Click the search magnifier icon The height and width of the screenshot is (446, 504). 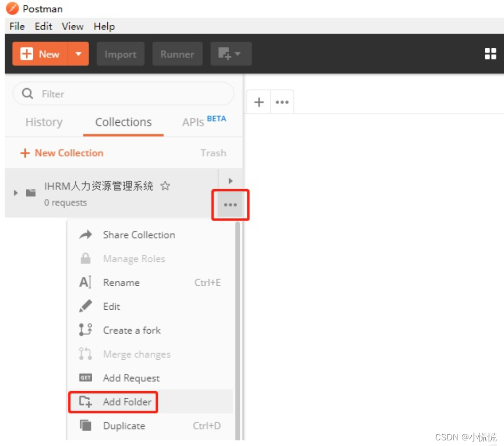click(27, 94)
